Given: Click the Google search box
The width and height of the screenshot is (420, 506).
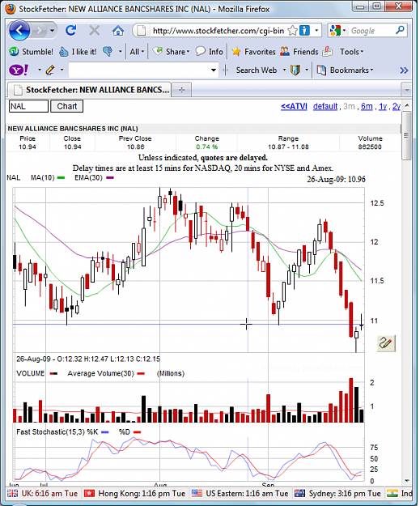Looking at the screenshot, I should 371,31.
